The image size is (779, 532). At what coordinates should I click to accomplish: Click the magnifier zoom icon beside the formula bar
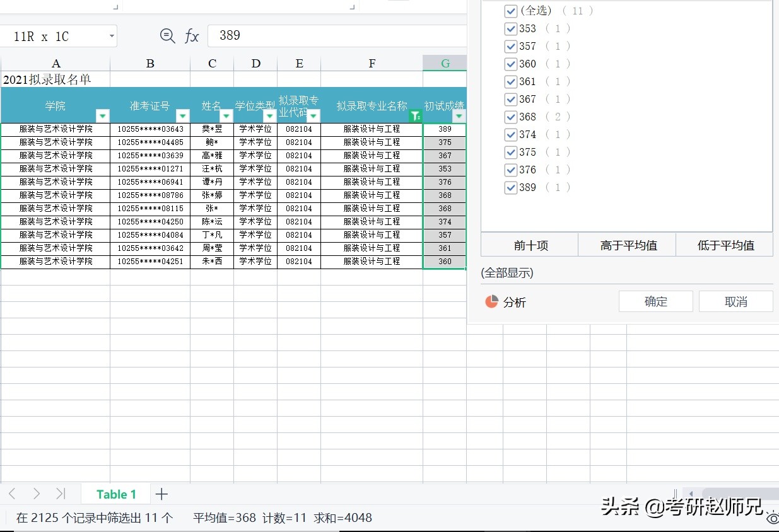click(167, 36)
